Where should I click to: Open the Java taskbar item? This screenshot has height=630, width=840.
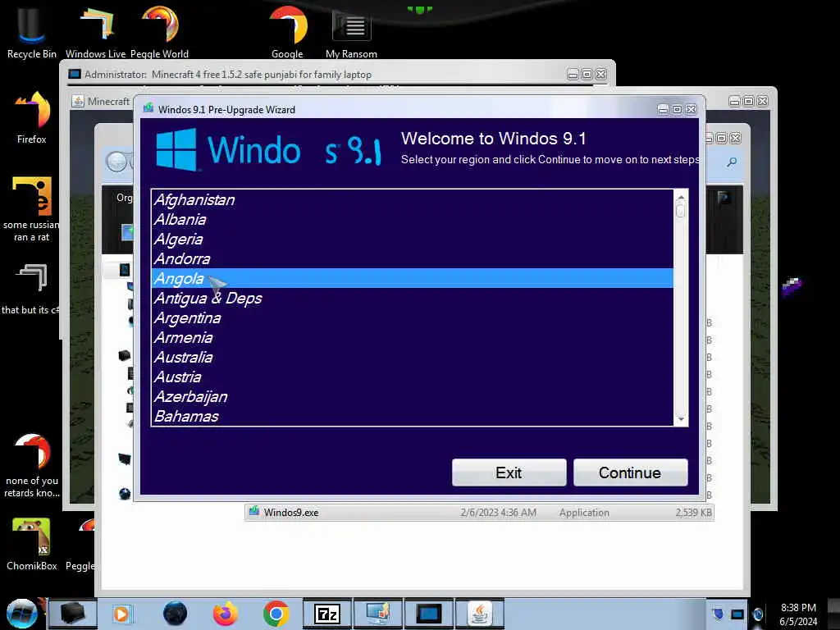coord(480,614)
